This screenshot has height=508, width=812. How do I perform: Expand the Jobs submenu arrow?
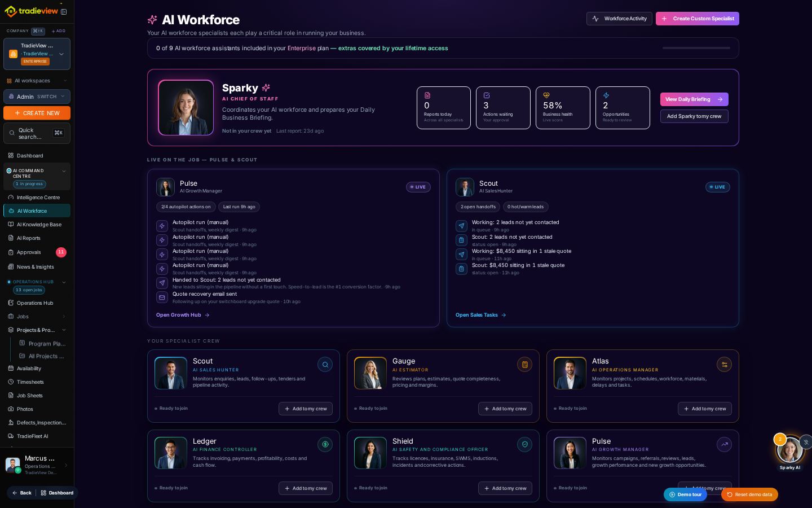click(64, 317)
